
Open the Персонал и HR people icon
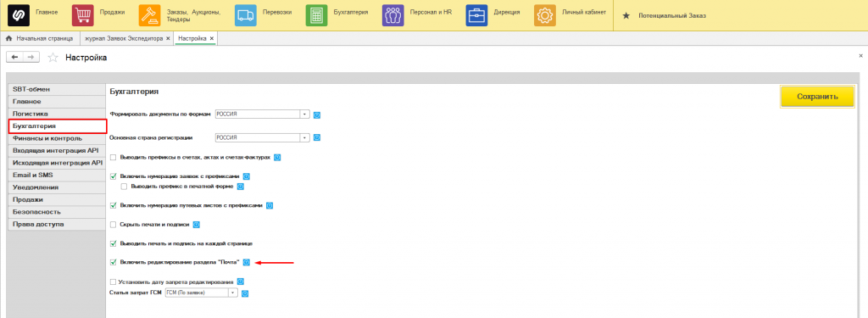pyautogui.click(x=392, y=15)
